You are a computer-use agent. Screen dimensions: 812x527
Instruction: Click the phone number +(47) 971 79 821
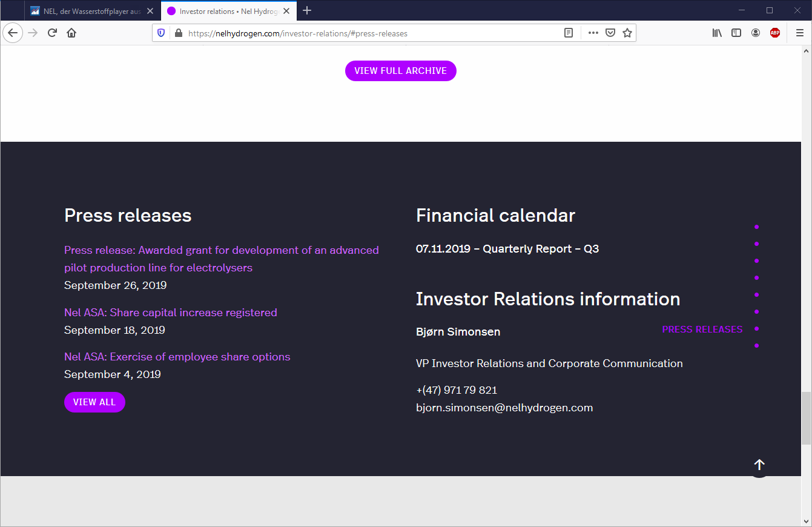457,390
